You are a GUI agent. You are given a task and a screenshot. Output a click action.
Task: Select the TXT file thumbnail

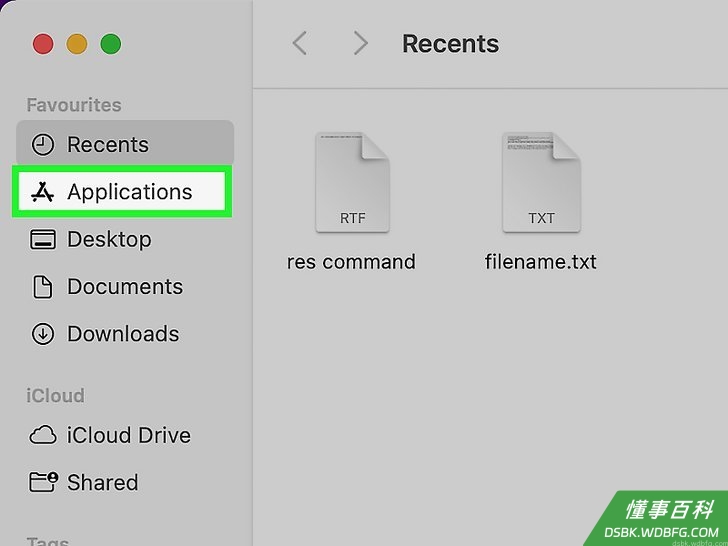click(541, 182)
